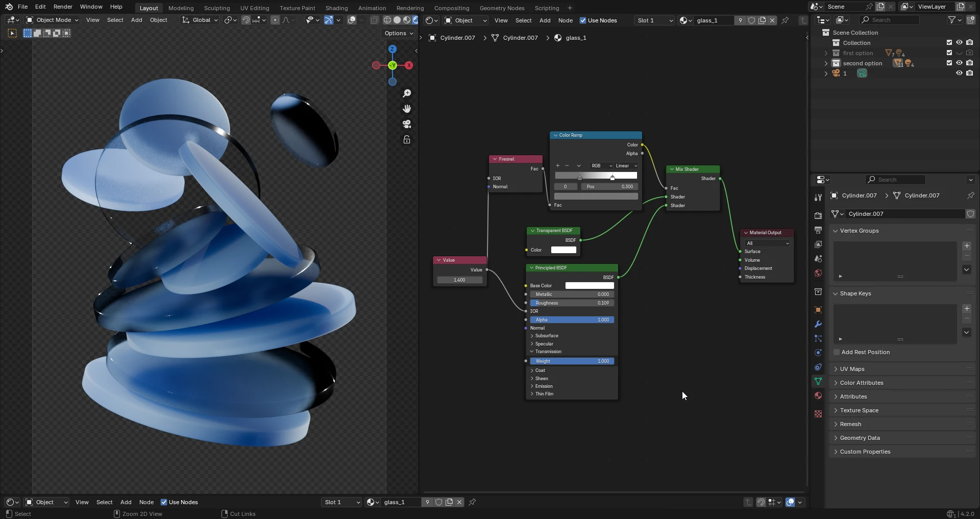Switch to the Shading workspace tab
This screenshot has width=980, height=519.
(336, 8)
